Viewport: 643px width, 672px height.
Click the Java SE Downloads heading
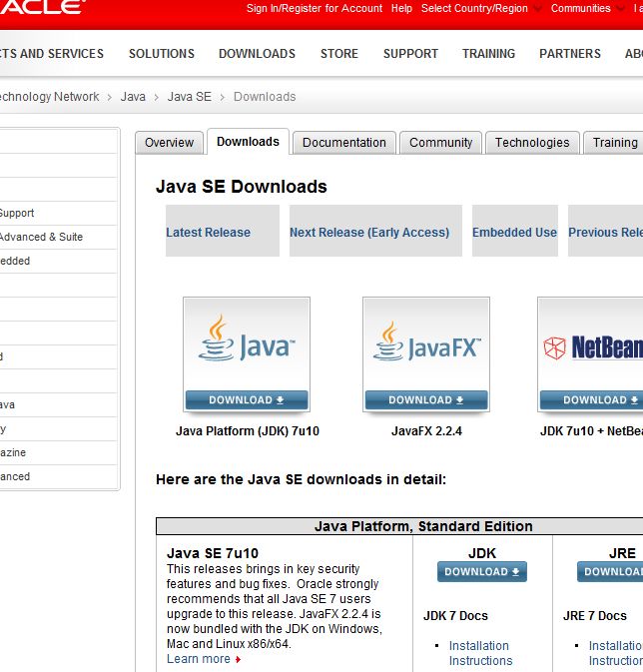point(242,187)
